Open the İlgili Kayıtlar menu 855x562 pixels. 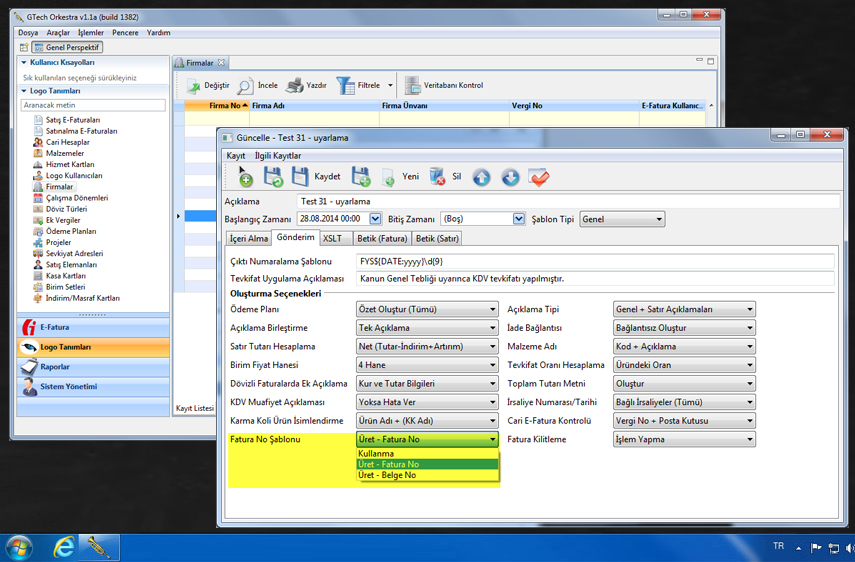pos(277,156)
